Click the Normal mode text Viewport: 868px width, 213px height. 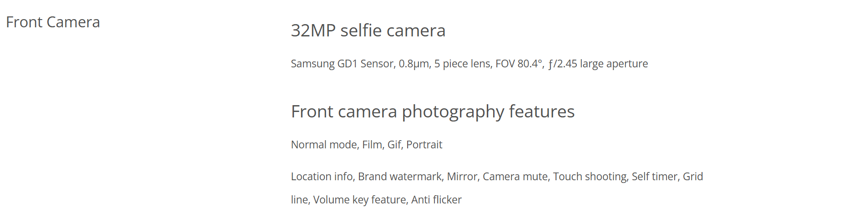pyautogui.click(x=324, y=145)
